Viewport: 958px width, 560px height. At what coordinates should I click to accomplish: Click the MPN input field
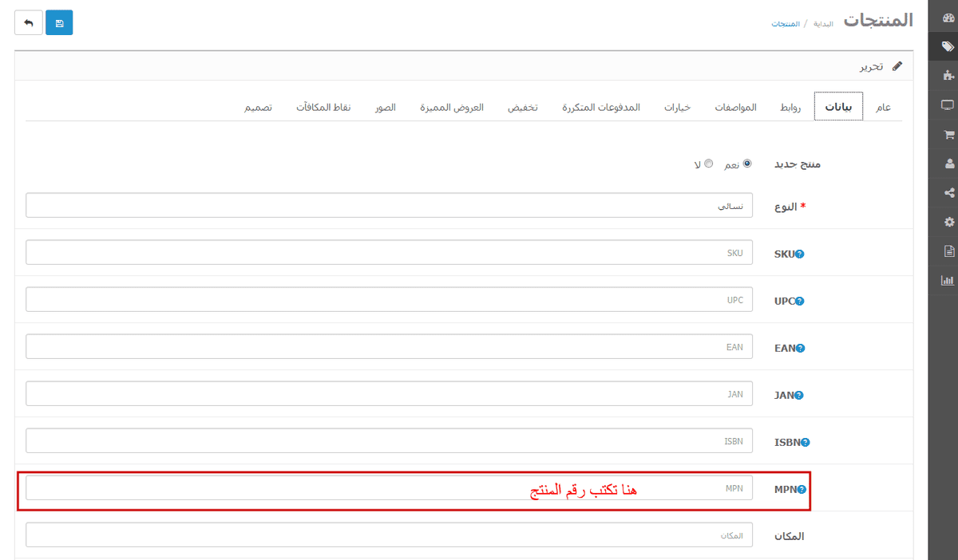pyautogui.click(x=389, y=488)
